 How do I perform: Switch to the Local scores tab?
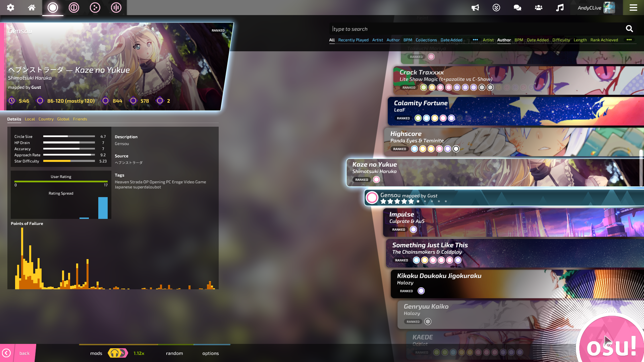coord(30,119)
